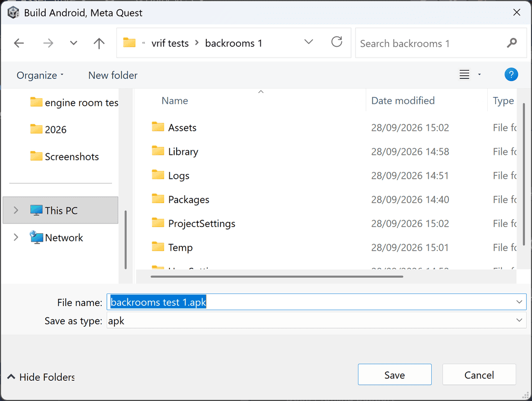The width and height of the screenshot is (532, 401).
Task: Close the Build Android dialog
Action: tap(517, 12)
